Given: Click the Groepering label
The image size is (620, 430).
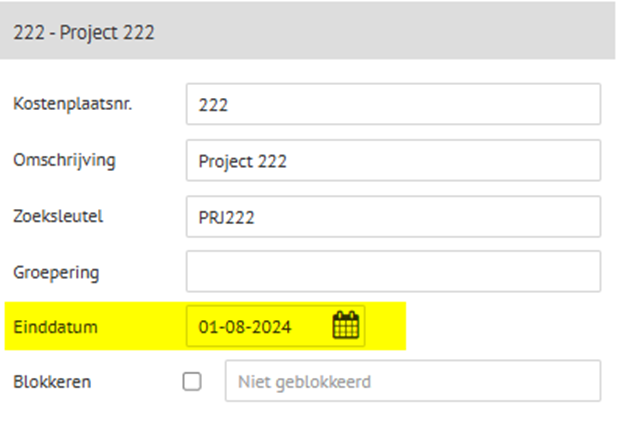Looking at the screenshot, I should coord(56,273).
